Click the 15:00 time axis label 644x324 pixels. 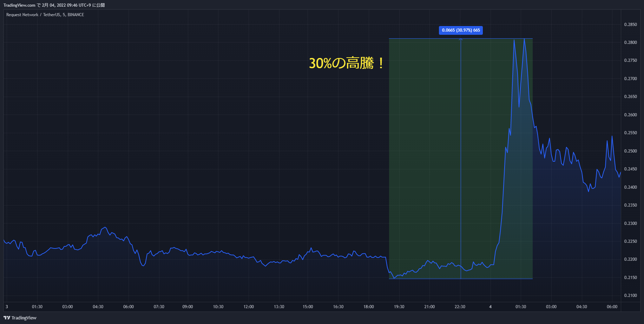tap(308, 307)
